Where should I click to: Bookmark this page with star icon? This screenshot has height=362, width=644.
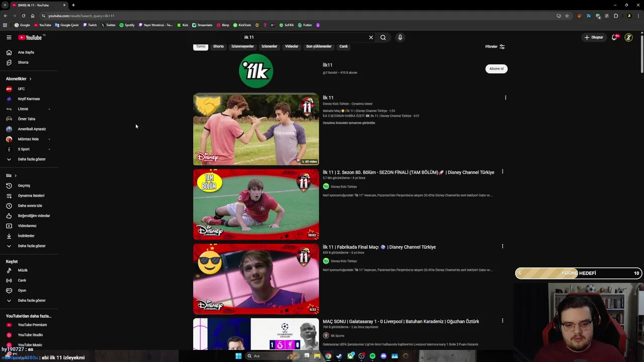coord(567,16)
